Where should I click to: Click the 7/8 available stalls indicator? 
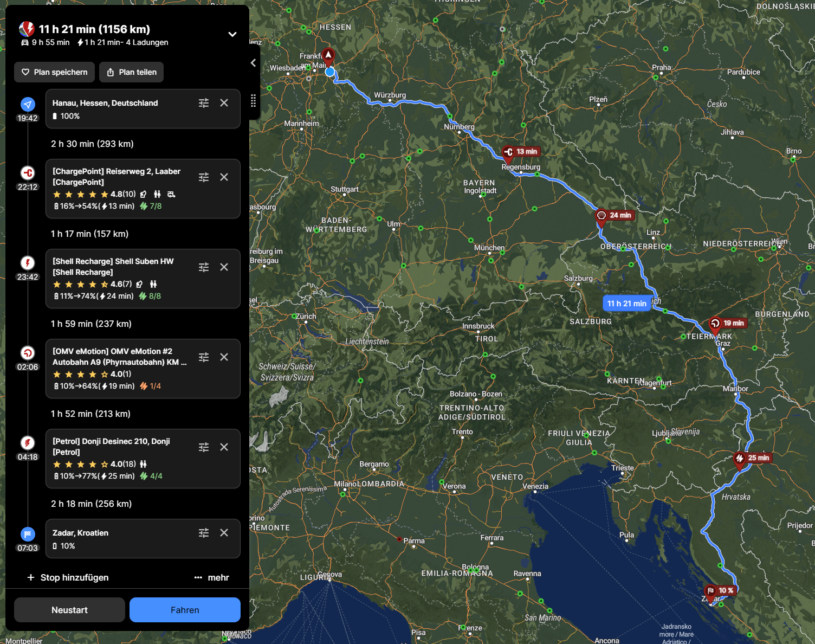click(x=151, y=206)
